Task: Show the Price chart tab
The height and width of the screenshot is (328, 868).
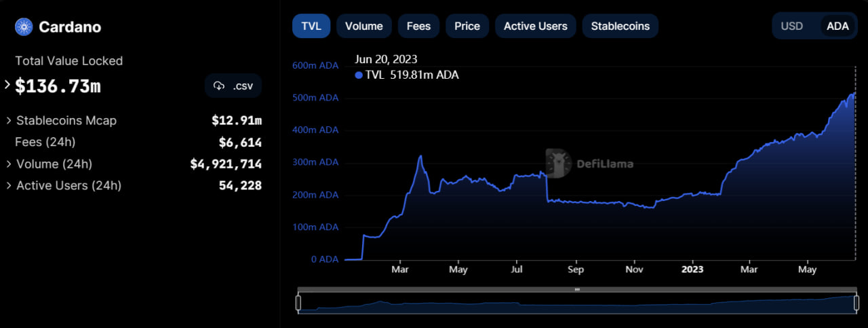Action: click(x=467, y=26)
